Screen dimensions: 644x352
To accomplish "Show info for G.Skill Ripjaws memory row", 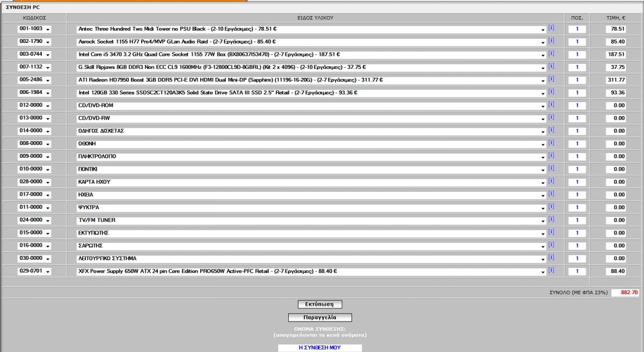I will tap(551, 67).
